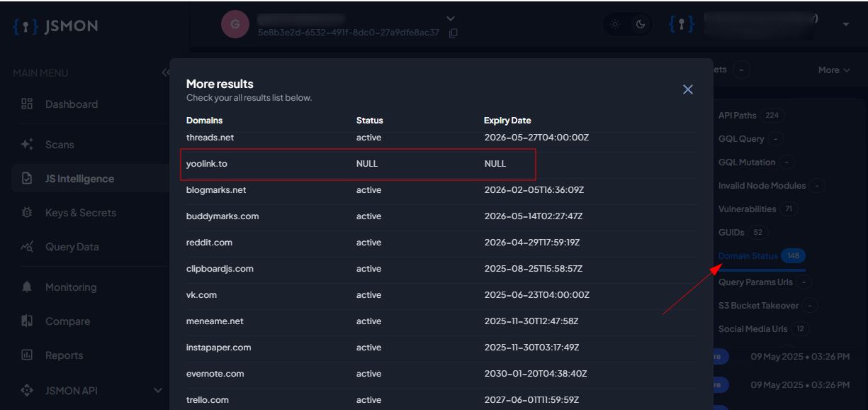This screenshot has width=868, height=410.
Task: Click the Query Data chart icon
Action: (x=27, y=247)
